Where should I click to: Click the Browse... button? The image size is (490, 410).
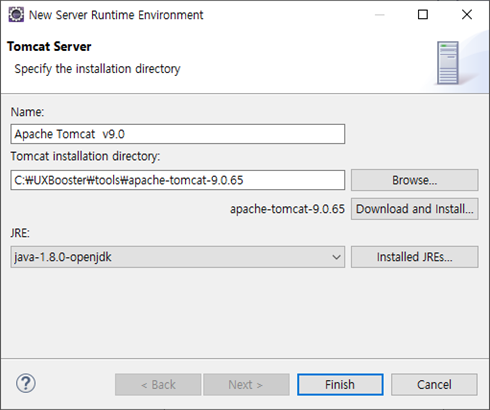coord(415,180)
